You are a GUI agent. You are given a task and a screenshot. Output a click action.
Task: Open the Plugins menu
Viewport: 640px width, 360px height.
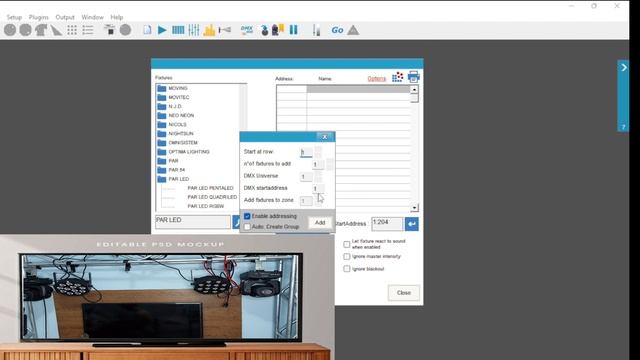[39, 17]
